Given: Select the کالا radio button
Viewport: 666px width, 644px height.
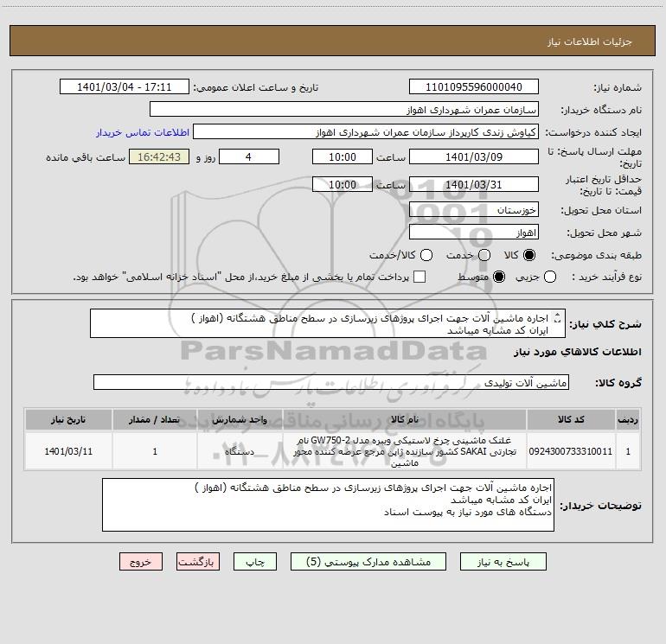Looking at the screenshot, I should pos(529,255).
